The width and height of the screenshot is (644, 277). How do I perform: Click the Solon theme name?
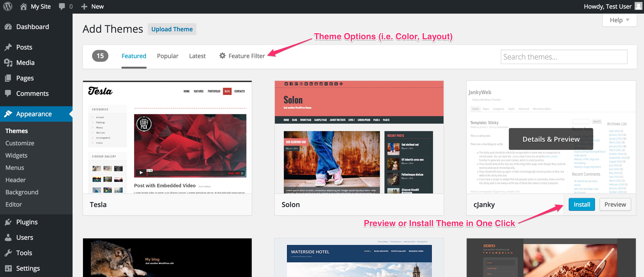(290, 204)
